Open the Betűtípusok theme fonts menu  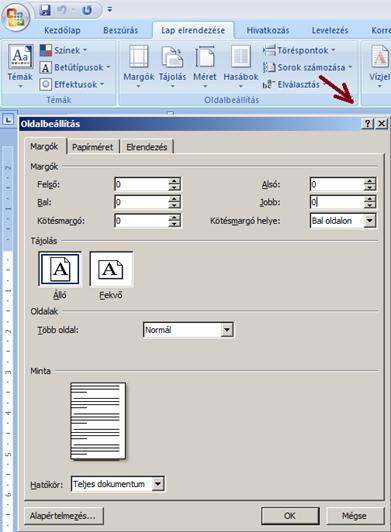click(75, 68)
